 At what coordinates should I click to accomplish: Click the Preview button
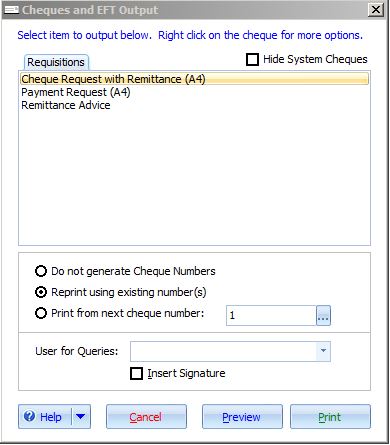[242, 417]
